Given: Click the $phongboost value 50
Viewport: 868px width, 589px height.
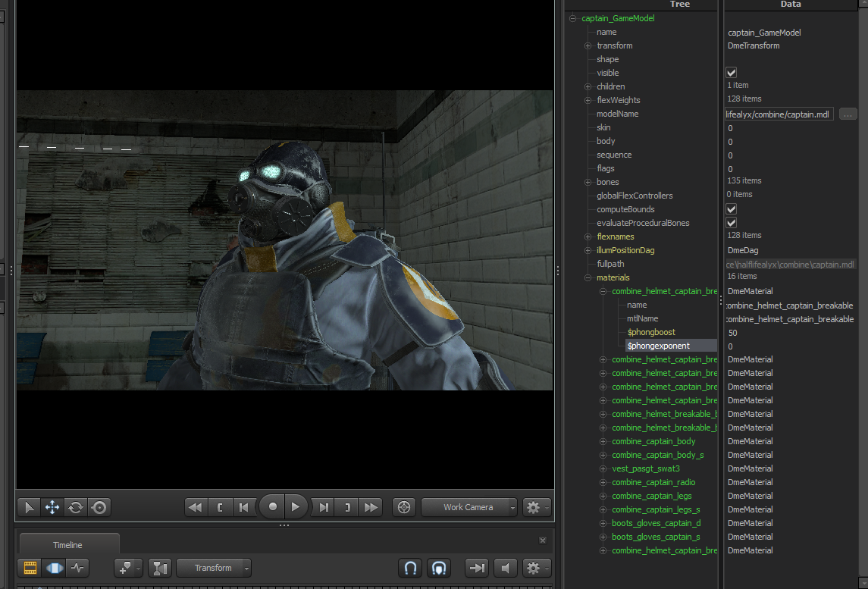Looking at the screenshot, I should pyautogui.click(x=732, y=334).
